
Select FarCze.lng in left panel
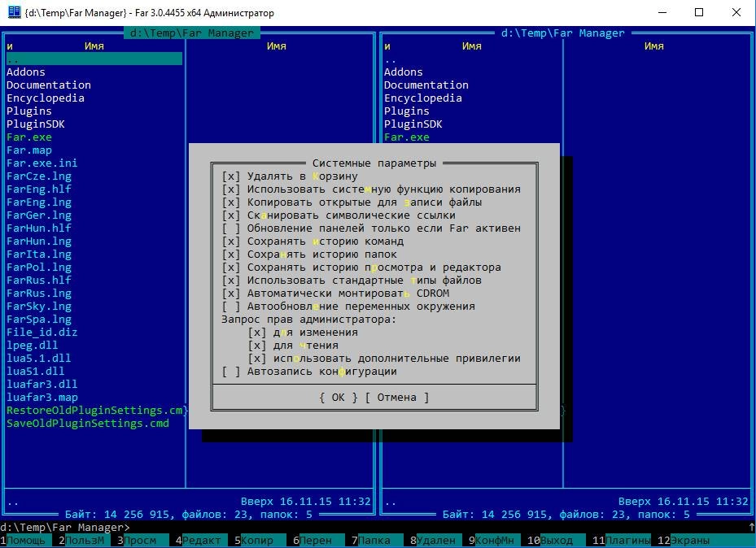tap(39, 176)
